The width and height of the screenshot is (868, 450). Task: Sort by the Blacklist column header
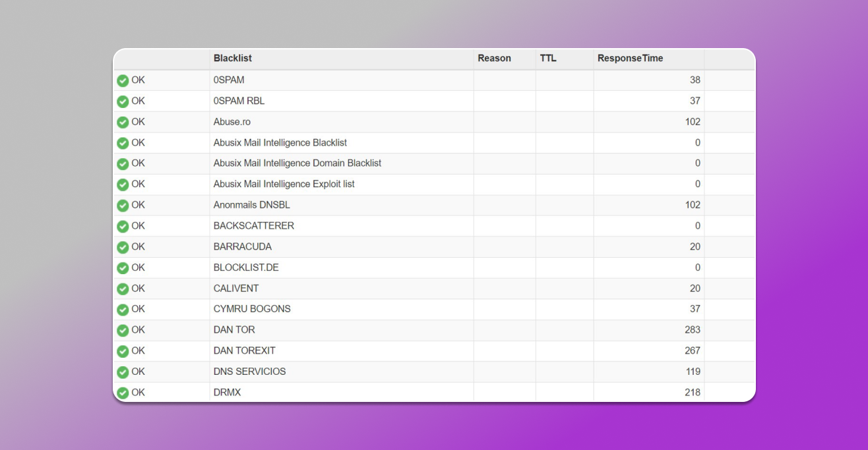click(x=232, y=58)
